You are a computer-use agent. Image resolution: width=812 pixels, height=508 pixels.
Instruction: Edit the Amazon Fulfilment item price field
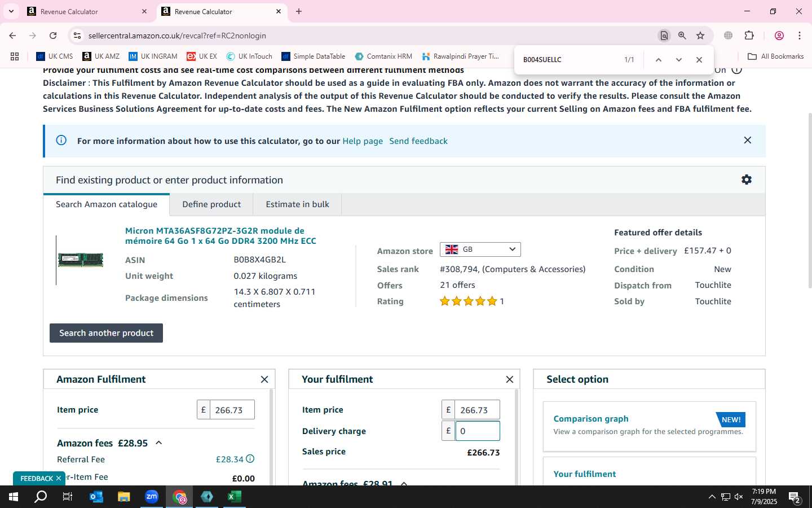tap(232, 410)
